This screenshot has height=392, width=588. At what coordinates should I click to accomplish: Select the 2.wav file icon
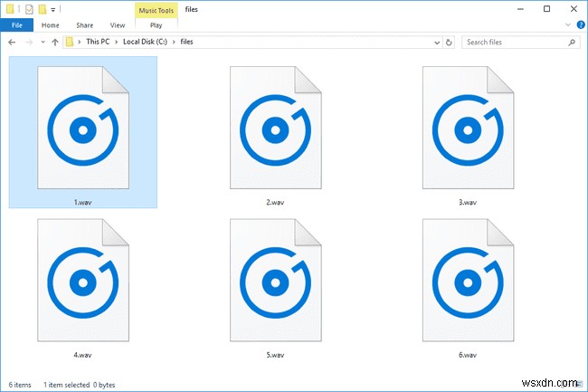[276, 128]
